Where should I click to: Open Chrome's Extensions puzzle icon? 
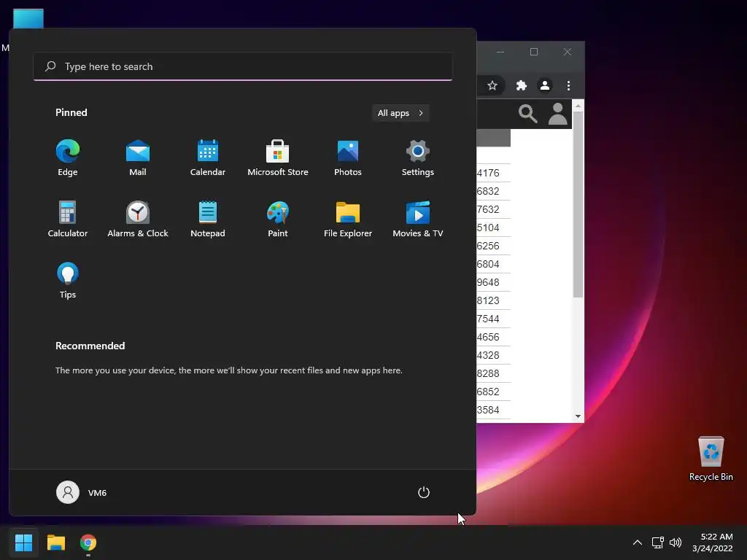point(521,86)
